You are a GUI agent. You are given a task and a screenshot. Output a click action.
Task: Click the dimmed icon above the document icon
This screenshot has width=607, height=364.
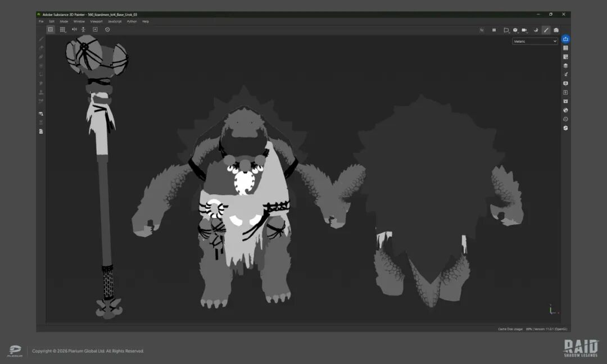point(41,122)
